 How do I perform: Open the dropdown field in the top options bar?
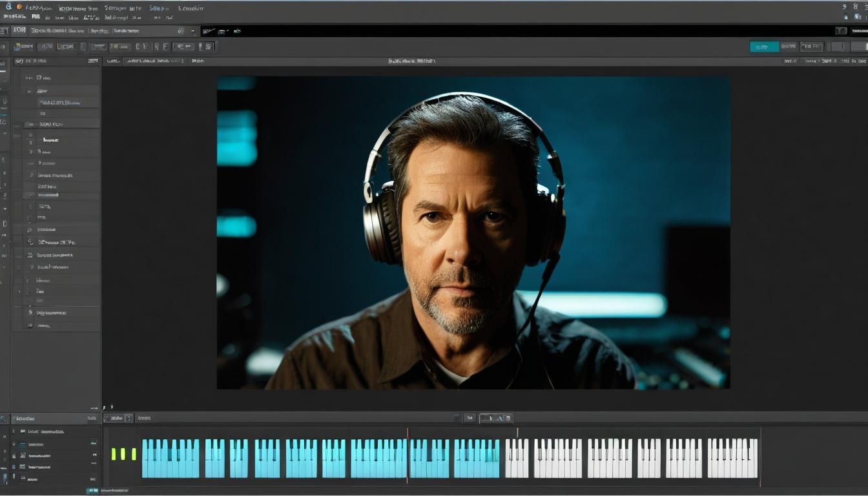click(x=148, y=31)
